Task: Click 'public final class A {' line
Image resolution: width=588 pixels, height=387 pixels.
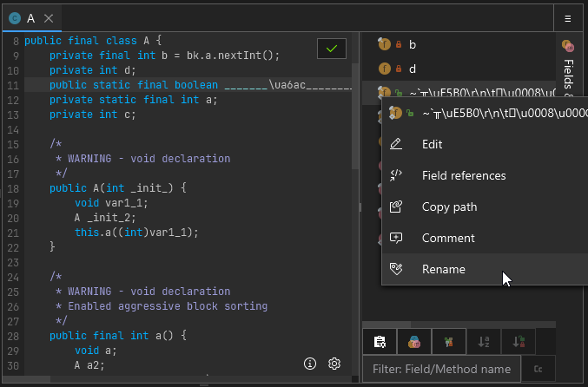Action: [x=93, y=41]
